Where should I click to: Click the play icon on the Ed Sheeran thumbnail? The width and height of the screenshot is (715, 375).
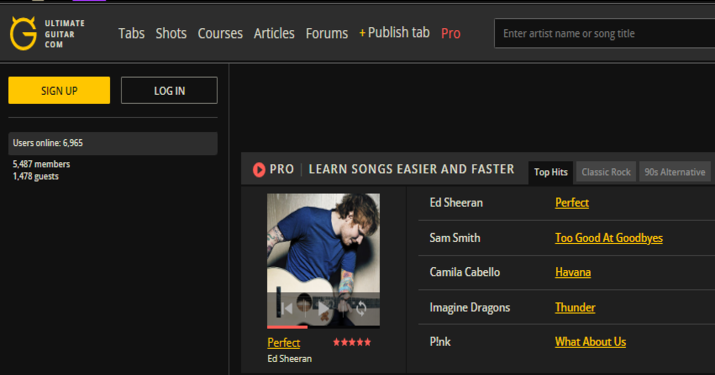[x=323, y=308]
